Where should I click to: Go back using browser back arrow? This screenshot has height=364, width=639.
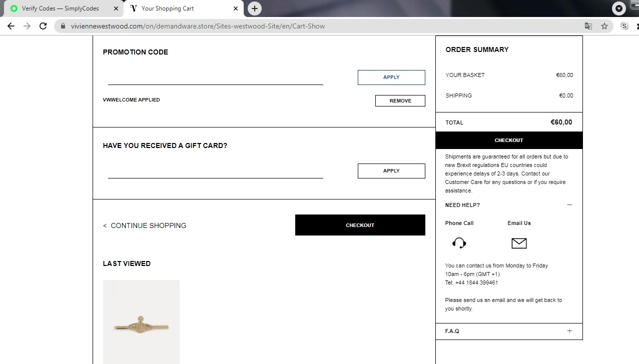pos(11,26)
